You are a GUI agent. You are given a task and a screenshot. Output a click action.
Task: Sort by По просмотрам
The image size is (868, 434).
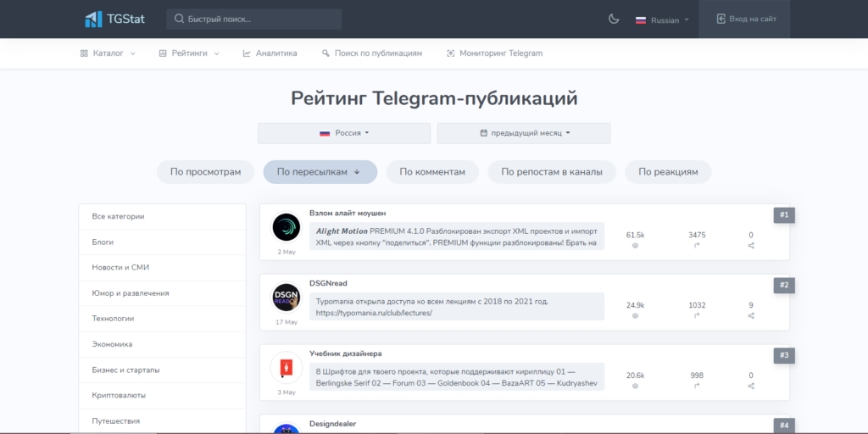tap(205, 172)
